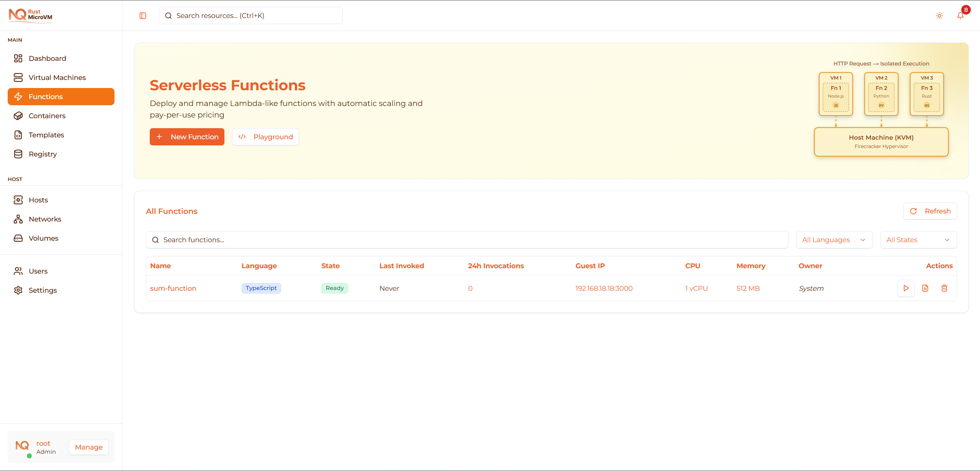
Task: Click the Manage button for root Admin
Action: coord(88,447)
